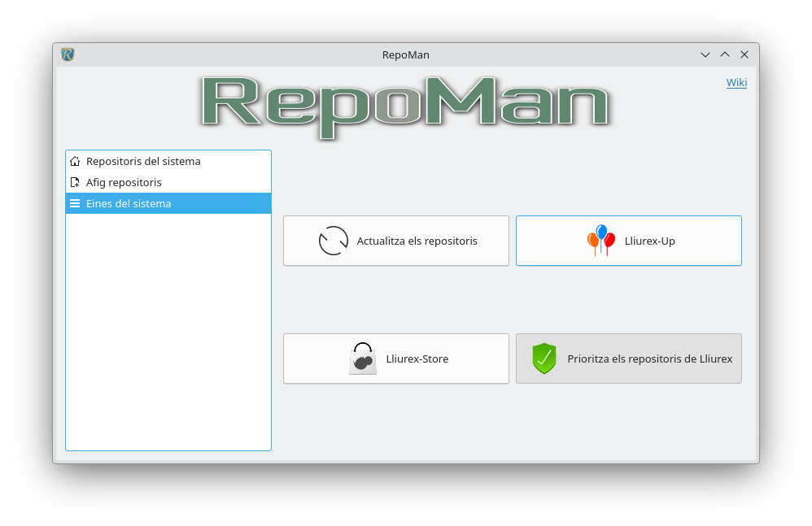
Task: Click the RepoMan app icon in titlebar
Action: point(68,54)
